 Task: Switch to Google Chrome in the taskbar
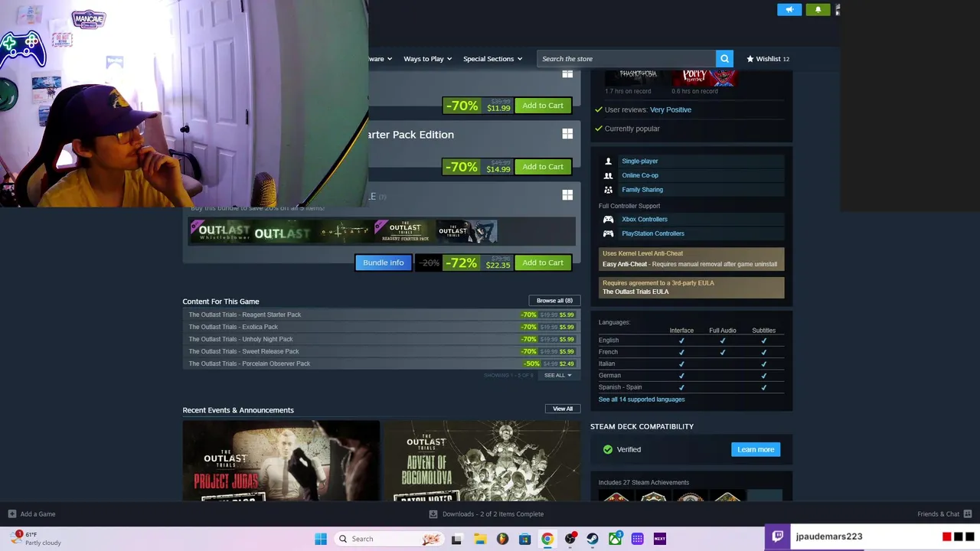coord(547,539)
